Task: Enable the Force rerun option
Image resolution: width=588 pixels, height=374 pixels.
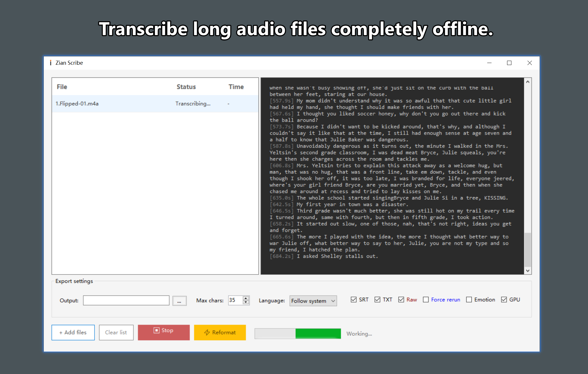Action: coord(426,299)
